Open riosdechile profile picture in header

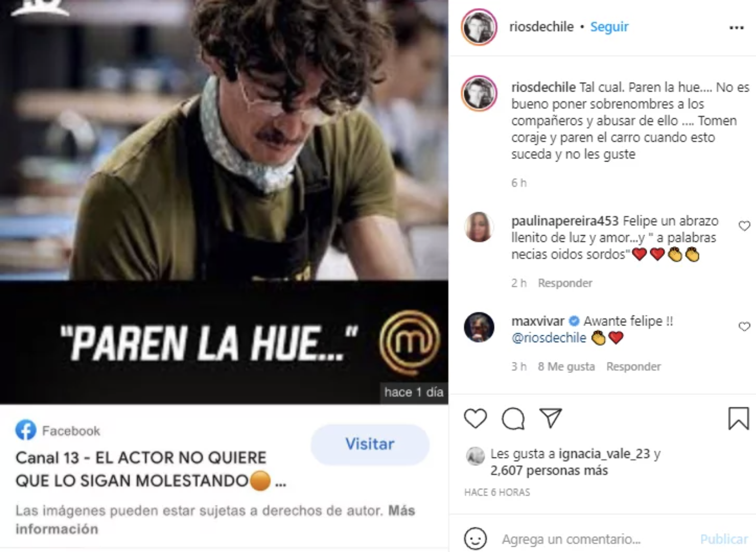(x=479, y=27)
